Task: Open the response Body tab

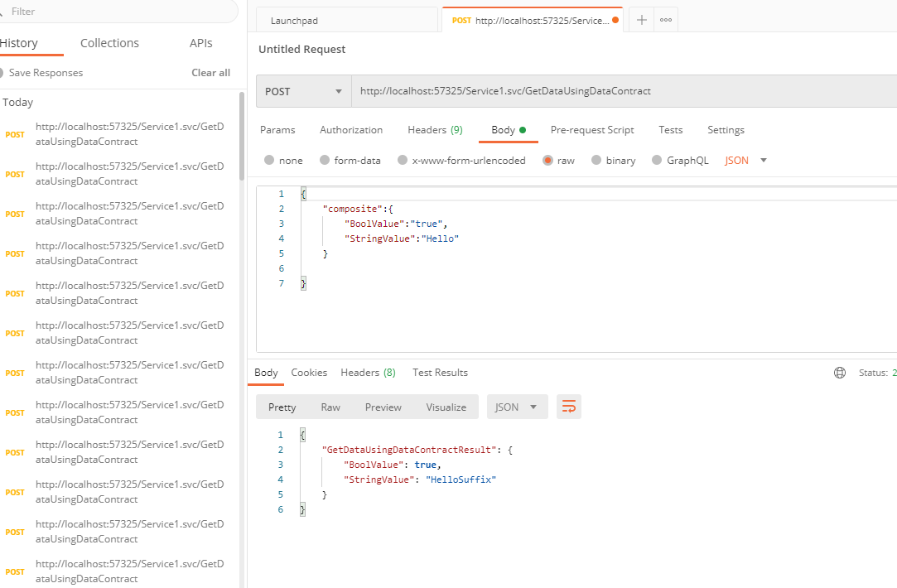Action: (x=266, y=373)
